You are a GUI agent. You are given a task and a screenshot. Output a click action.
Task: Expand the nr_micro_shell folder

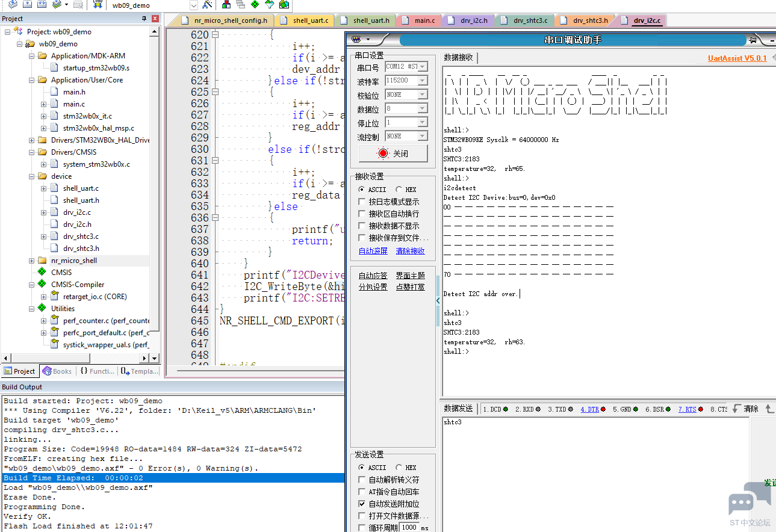[x=32, y=261]
